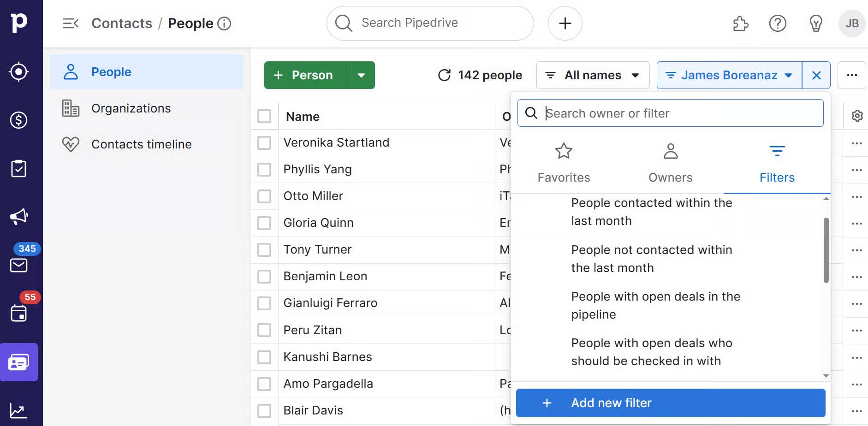Open Activities from the sidebar checklist icon
868x426 pixels.
(x=19, y=169)
